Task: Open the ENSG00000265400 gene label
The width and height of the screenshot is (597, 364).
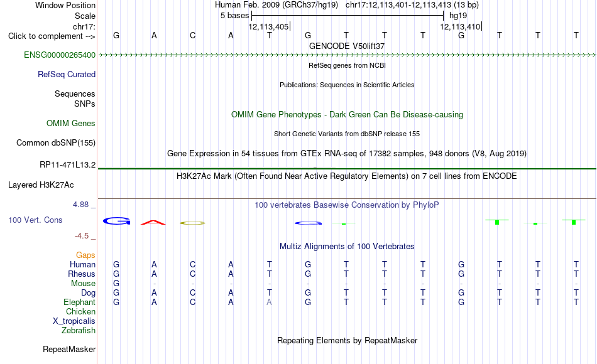Action: [60, 55]
